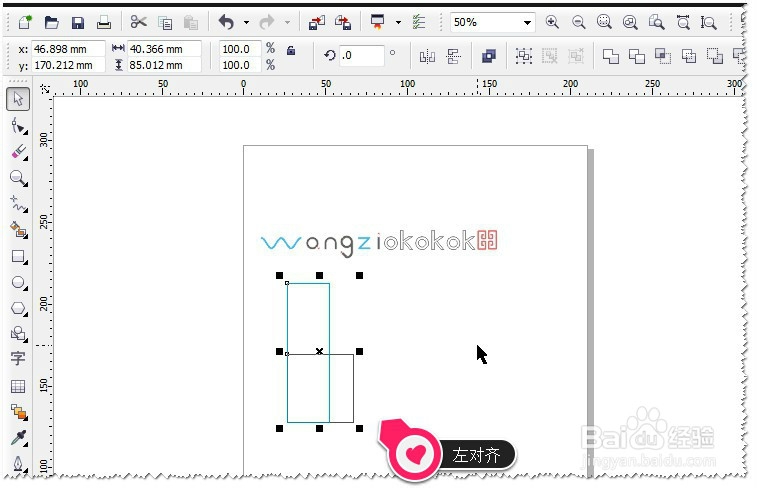Screen dimensions: 757x488
Task: Copy the selected objects
Action: [165, 23]
